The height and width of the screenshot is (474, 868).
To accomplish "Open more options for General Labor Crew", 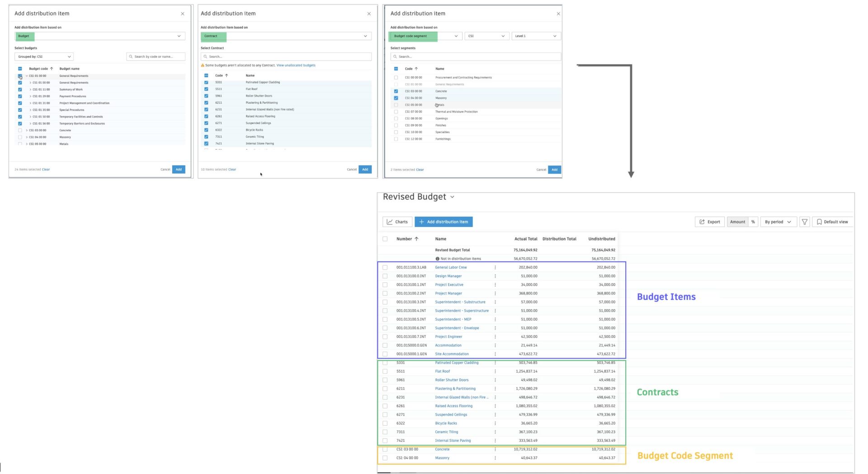I will 495,268.
